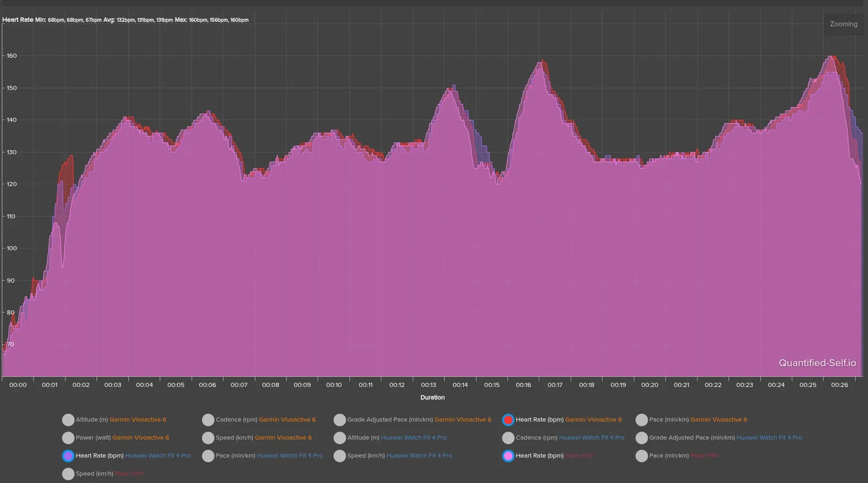Hide Garmin Vivoactive 6 Heart Rate series
This screenshot has height=483, width=868.
coord(508,420)
